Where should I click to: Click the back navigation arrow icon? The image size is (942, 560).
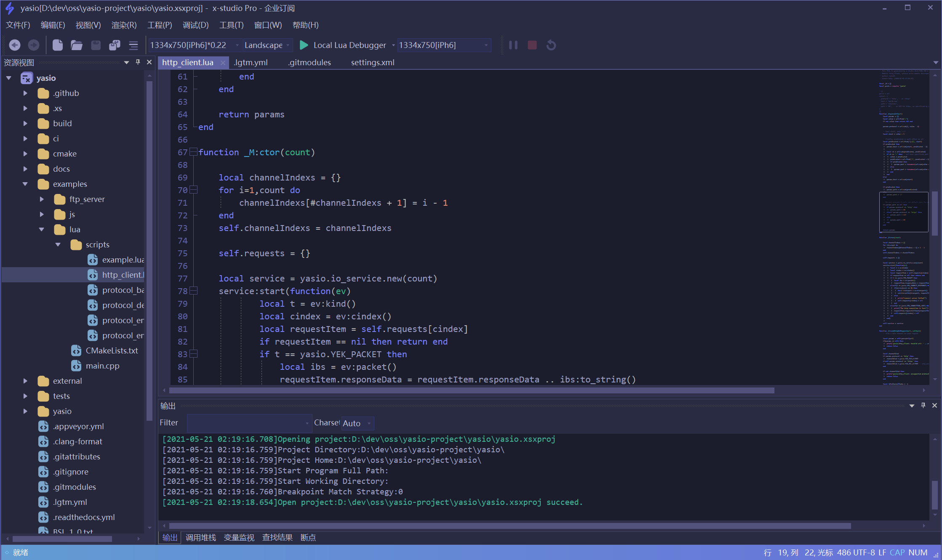point(15,45)
